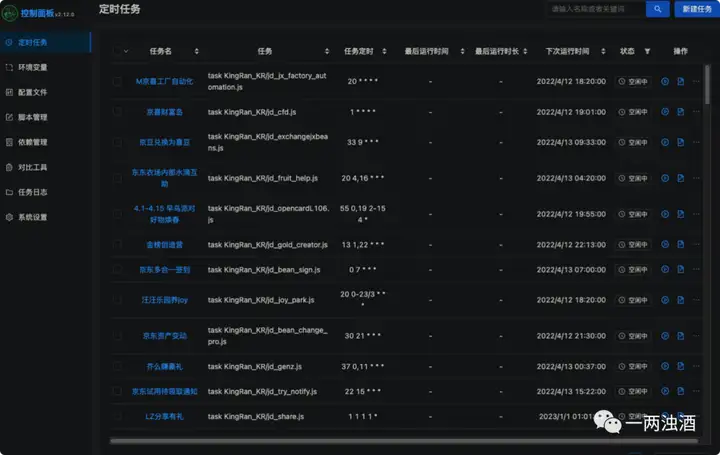Image resolution: width=720 pixels, height=455 pixels.
Task: Sort by 任务 column arrows
Action: (x=327, y=51)
